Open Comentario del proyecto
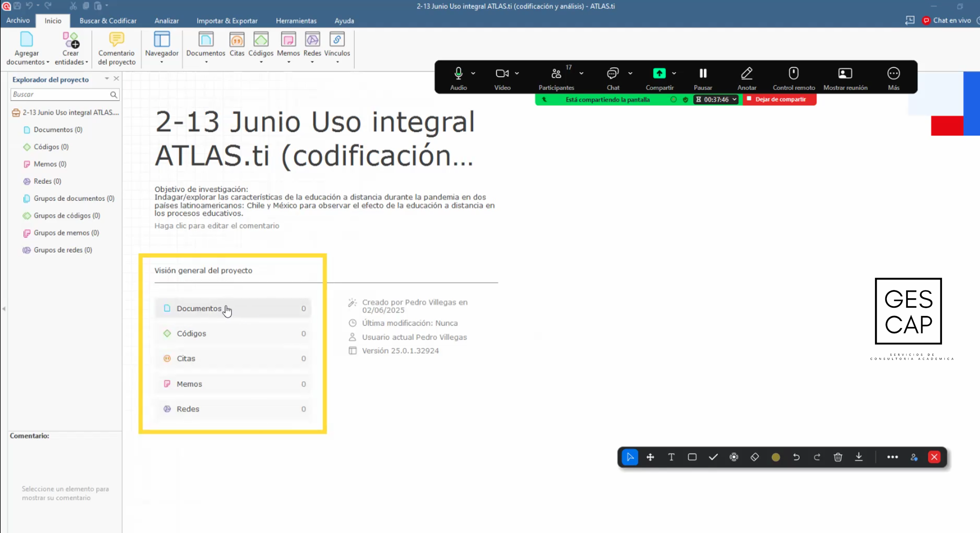The height and width of the screenshot is (533, 980). (116, 49)
